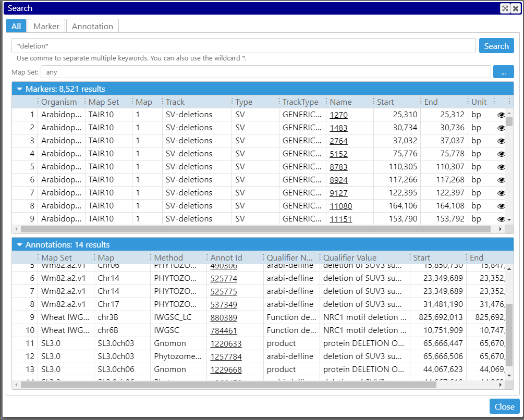Open annotation link 880389
The image size is (524, 420).
click(x=224, y=317)
